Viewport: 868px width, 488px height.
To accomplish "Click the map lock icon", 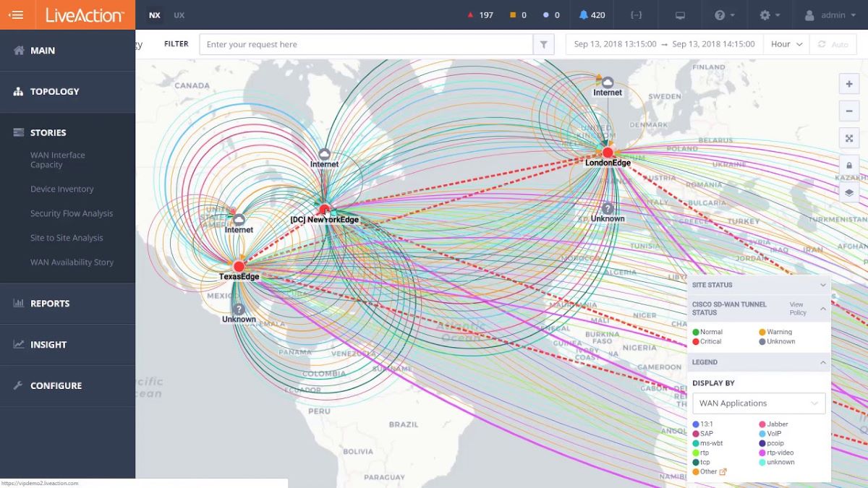I will (x=848, y=165).
